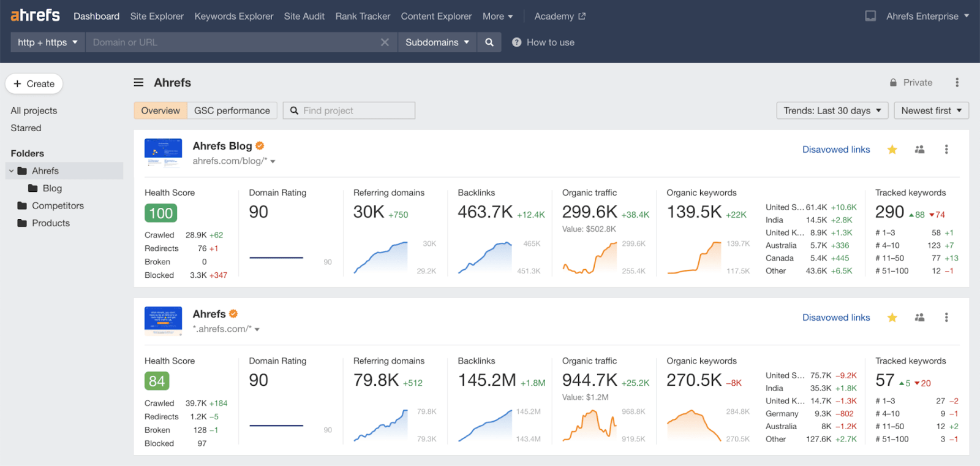The width and height of the screenshot is (980, 466).
Task: Open Site Explorer from the top navigation
Action: pos(157,16)
